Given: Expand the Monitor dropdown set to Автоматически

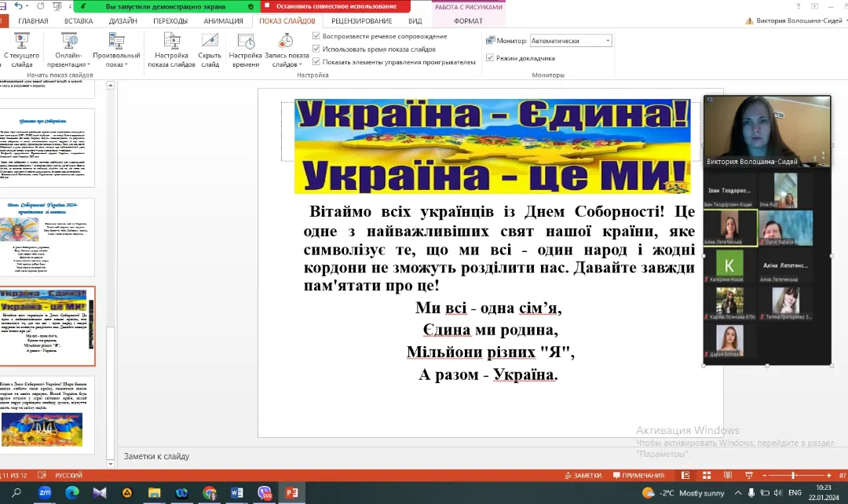Looking at the screenshot, I should click(x=607, y=41).
